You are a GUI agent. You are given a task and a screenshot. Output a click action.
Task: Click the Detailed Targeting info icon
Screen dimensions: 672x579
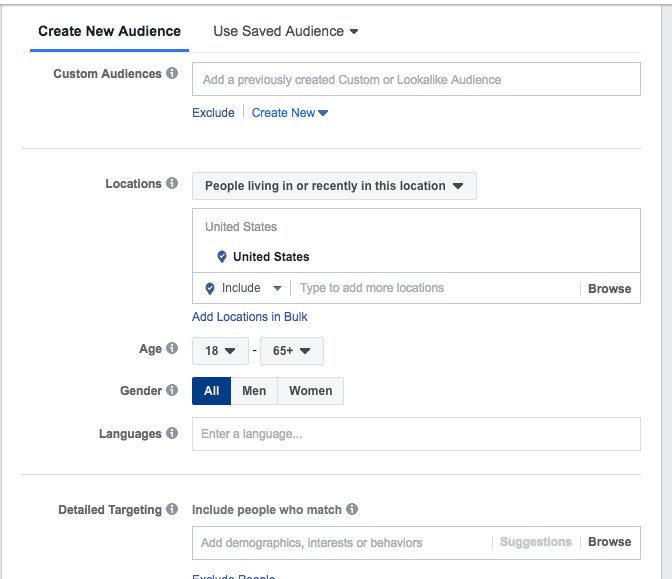point(172,509)
